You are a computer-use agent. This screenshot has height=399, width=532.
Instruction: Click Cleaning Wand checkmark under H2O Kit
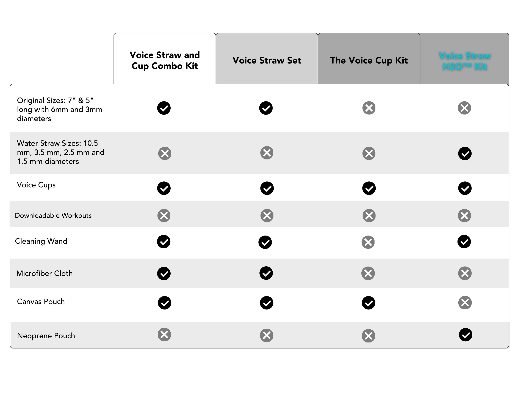464,242
